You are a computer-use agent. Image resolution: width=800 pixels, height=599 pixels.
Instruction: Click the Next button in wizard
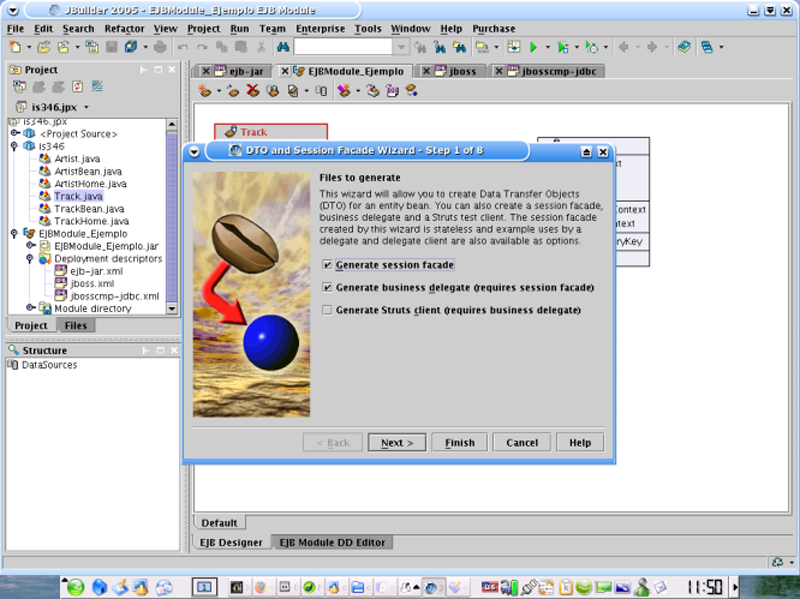[397, 442]
